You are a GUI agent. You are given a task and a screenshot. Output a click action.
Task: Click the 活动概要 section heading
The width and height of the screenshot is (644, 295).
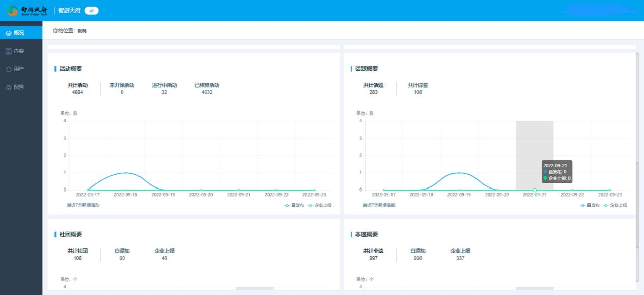tap(71, 69)
